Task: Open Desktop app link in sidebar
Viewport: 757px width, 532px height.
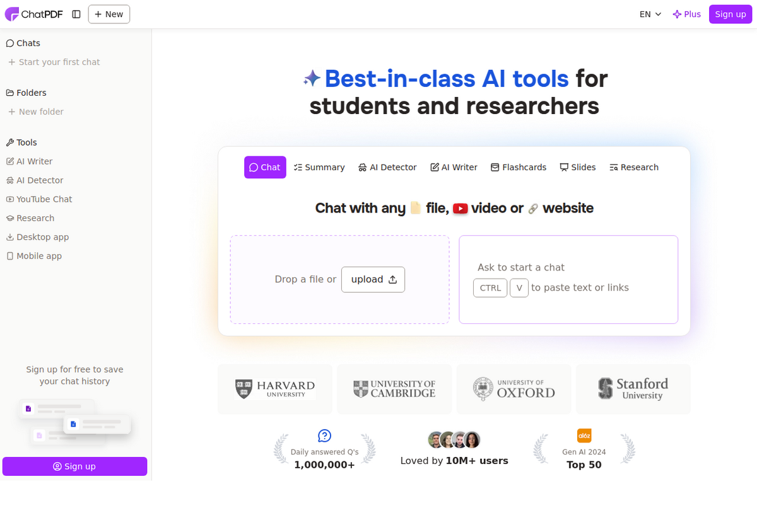Action: point(38,237)
